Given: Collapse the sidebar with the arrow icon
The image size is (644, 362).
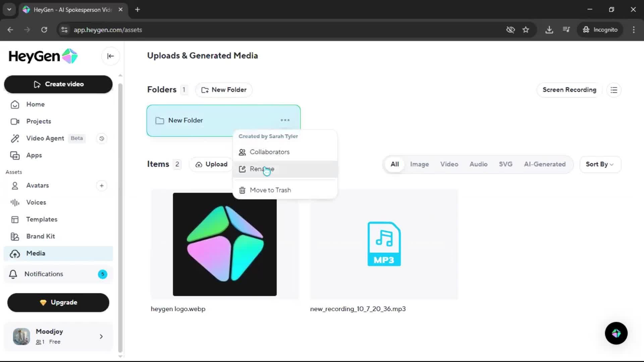Looking at the screenshot, I should tap(110, 56).
